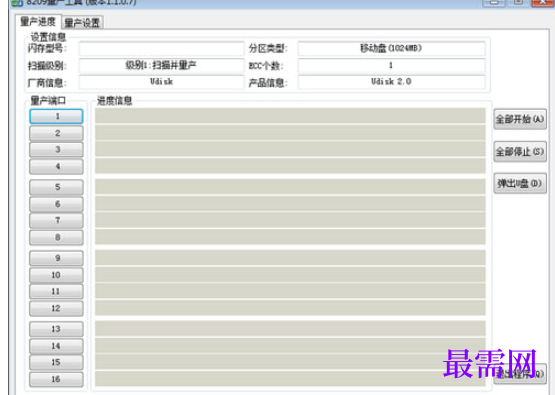Click the 产品信息 label
Viewport: 555px width, 395px height.
(268, 83)
